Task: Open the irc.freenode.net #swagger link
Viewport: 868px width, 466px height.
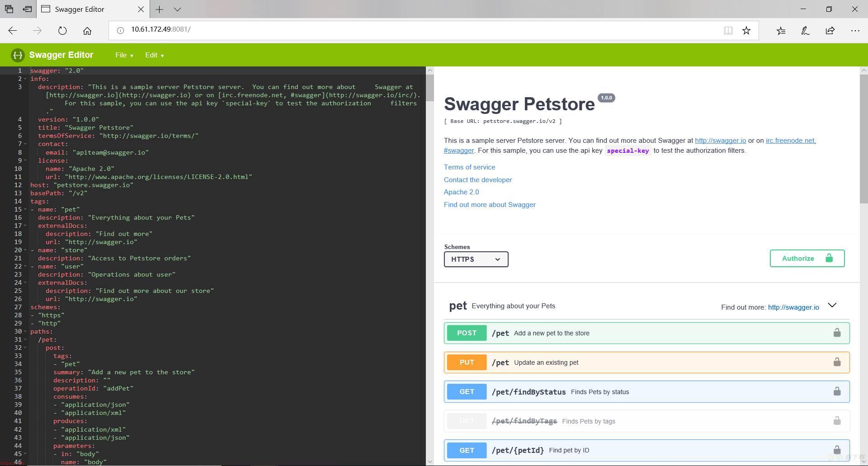Action: coord(790,141)
